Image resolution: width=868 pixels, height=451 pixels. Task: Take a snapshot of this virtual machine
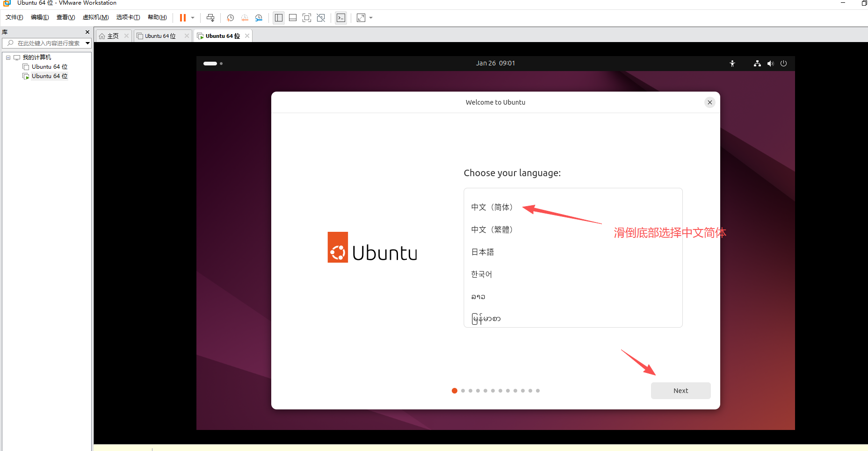231,18
